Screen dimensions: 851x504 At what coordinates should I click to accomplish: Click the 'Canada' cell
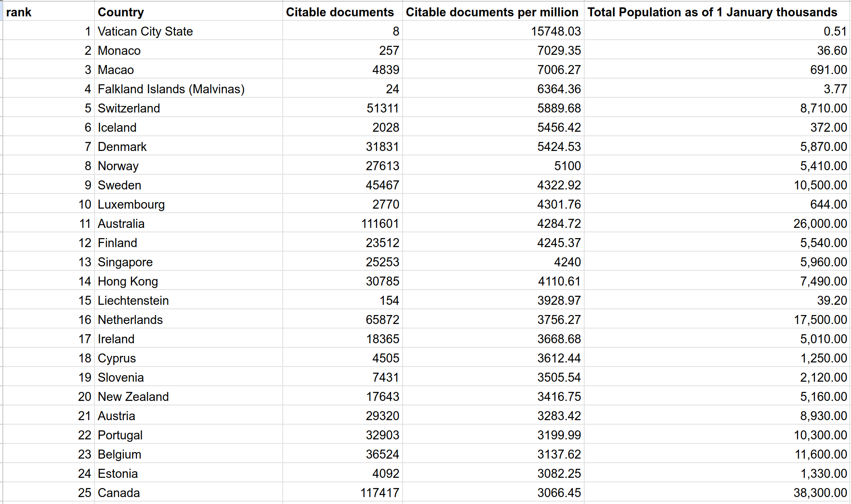point(188,492)
